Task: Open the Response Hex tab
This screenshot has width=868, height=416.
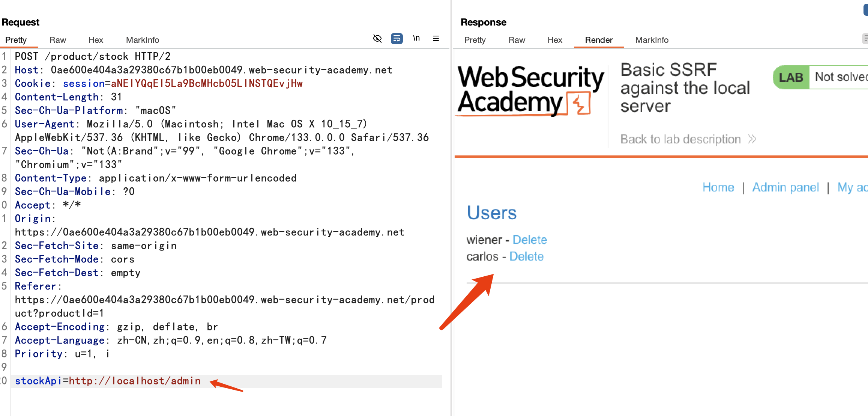Action: pyautogui.click(x=555, y=40)
